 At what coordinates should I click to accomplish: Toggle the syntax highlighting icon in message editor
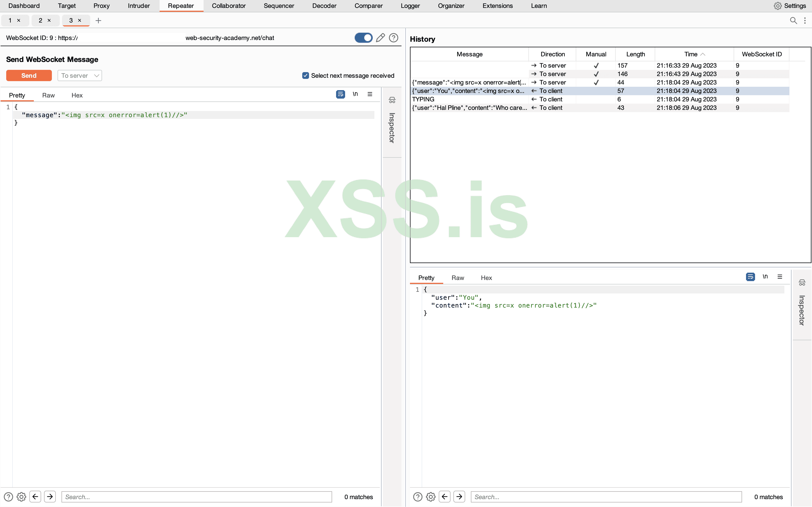tap(340, 94)
